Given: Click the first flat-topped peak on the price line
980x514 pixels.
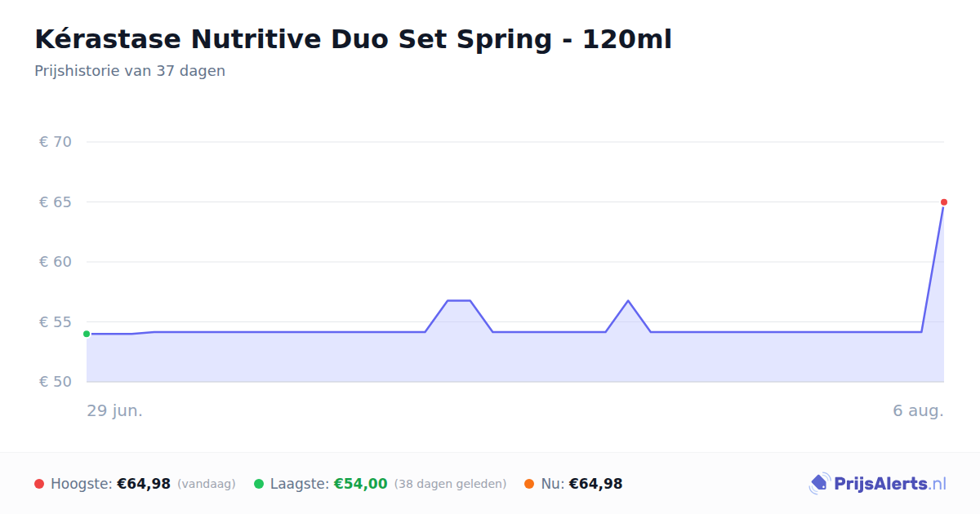Looking at the screenshot, I should [458, 300].
